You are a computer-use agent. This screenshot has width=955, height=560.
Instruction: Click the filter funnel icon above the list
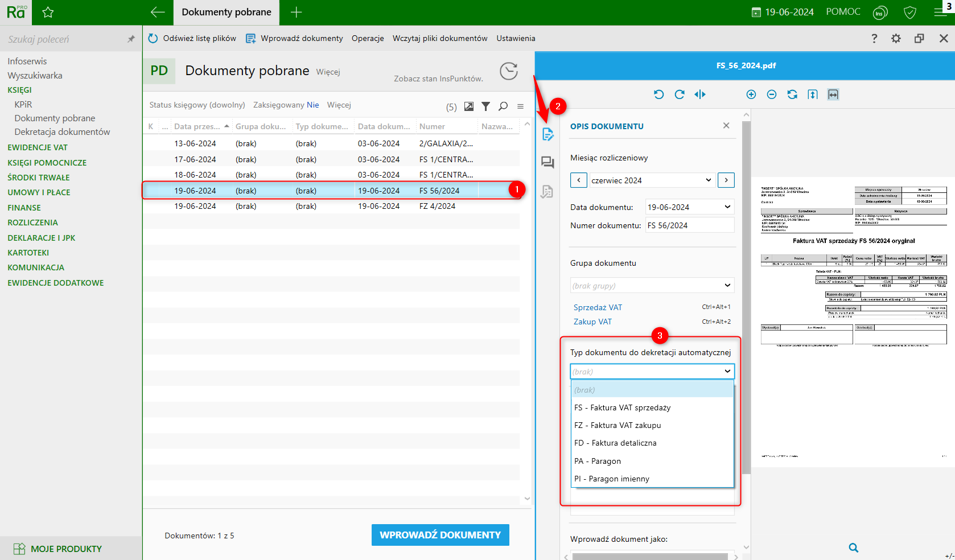point(485,106)
